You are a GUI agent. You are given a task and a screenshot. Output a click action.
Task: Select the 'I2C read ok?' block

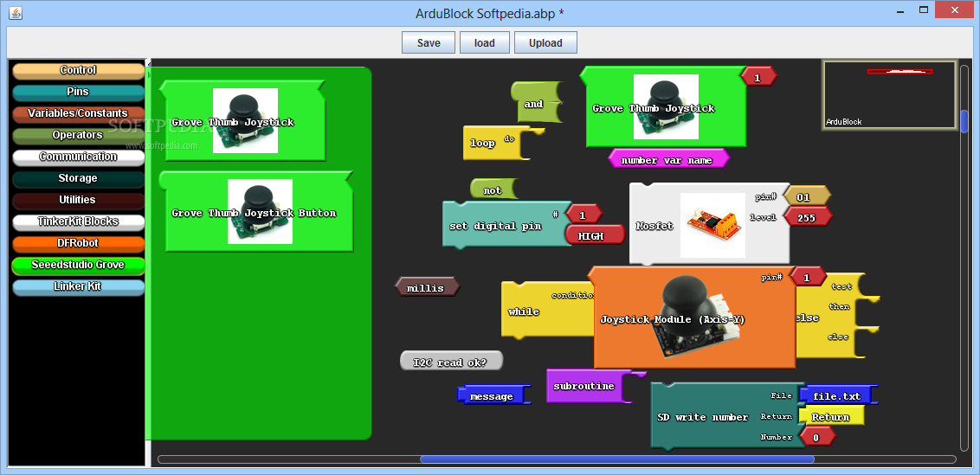coord(451,362)
